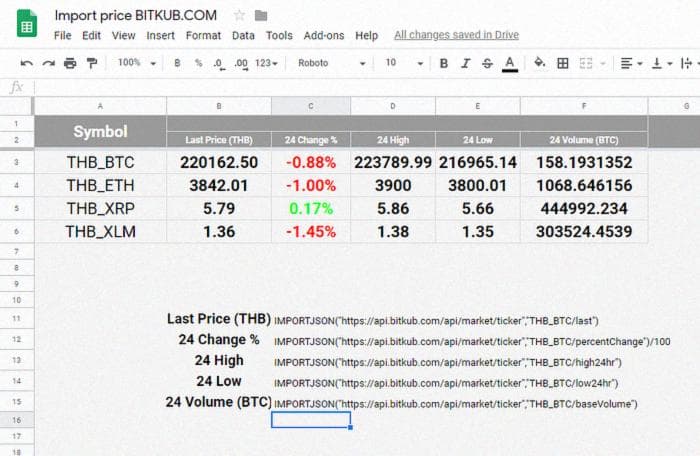Select the green 0.17% cell
Image resolution: width=700 pixels, height=456 pixels.
coord(311,209)
